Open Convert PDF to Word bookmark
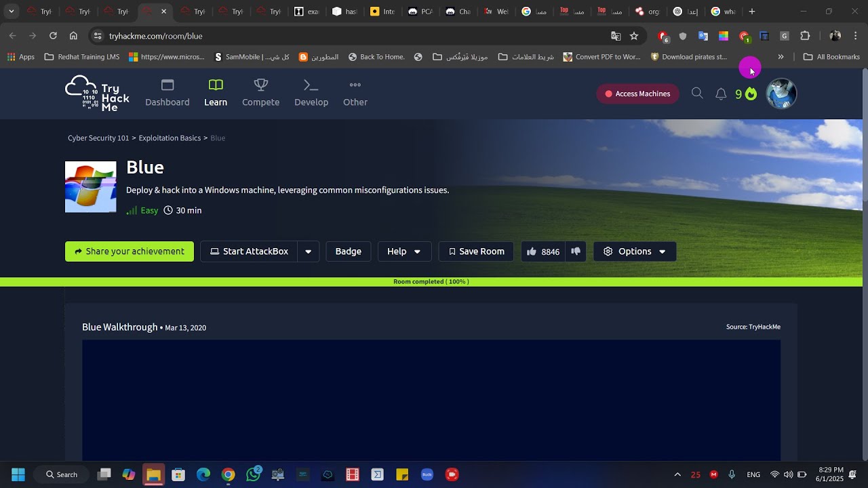 [x=601, y=57]
